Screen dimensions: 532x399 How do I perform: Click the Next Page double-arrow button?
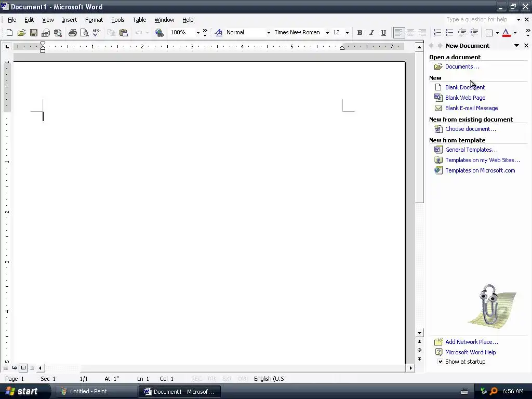tap(419, 359)
